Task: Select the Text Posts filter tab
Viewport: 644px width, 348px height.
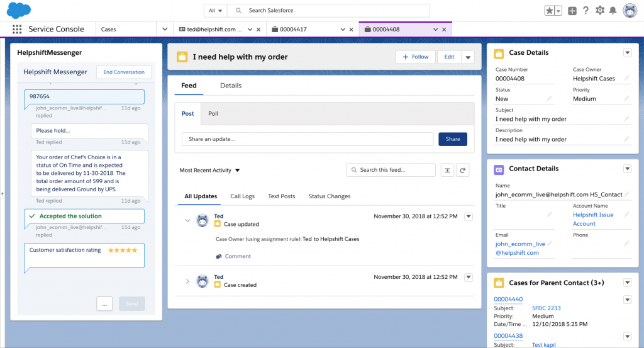Action: click(x=281, y=196)
